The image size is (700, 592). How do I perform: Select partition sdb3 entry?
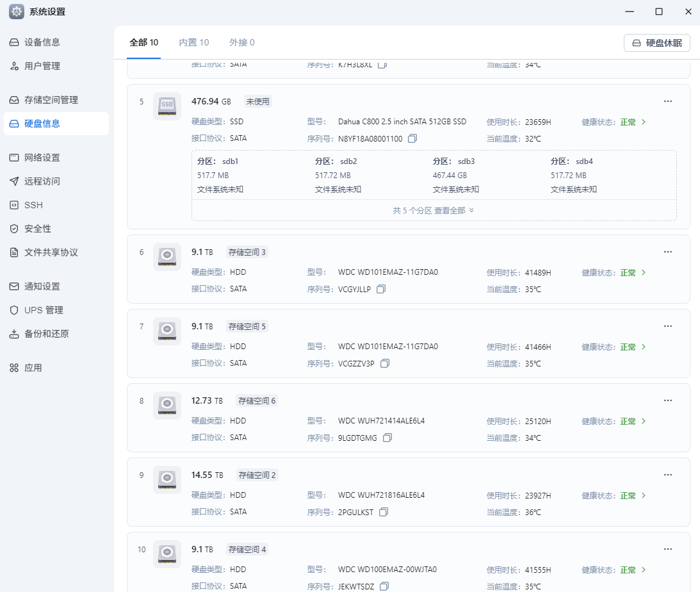(456, 176)
